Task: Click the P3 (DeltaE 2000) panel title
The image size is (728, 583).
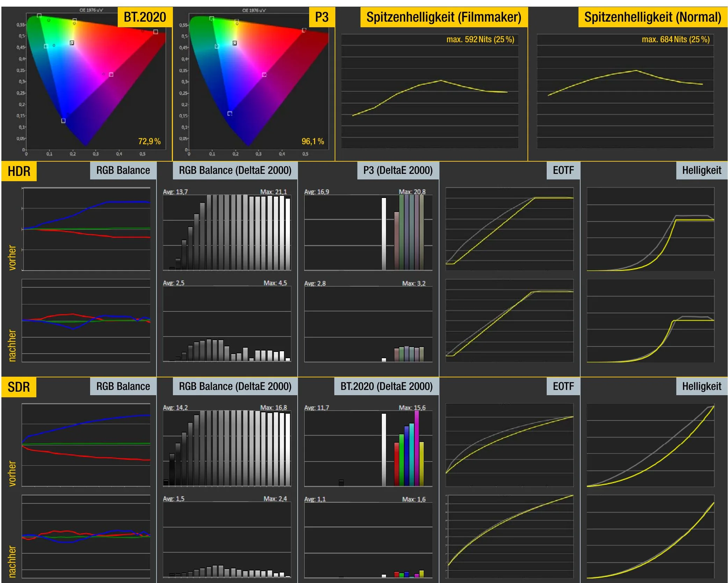Action: (398, 170)
